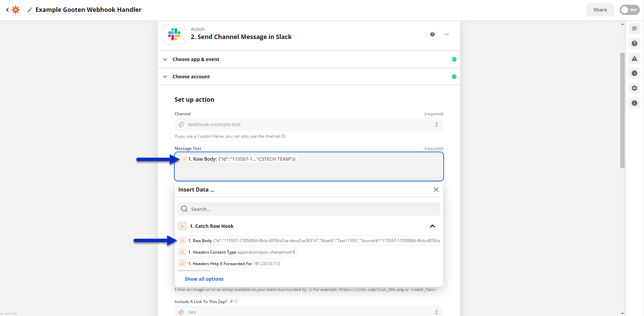The image size is (644, 316).
Task: Rename 'Example Gooten Webhook Handler' title
Action: [88, 10]
